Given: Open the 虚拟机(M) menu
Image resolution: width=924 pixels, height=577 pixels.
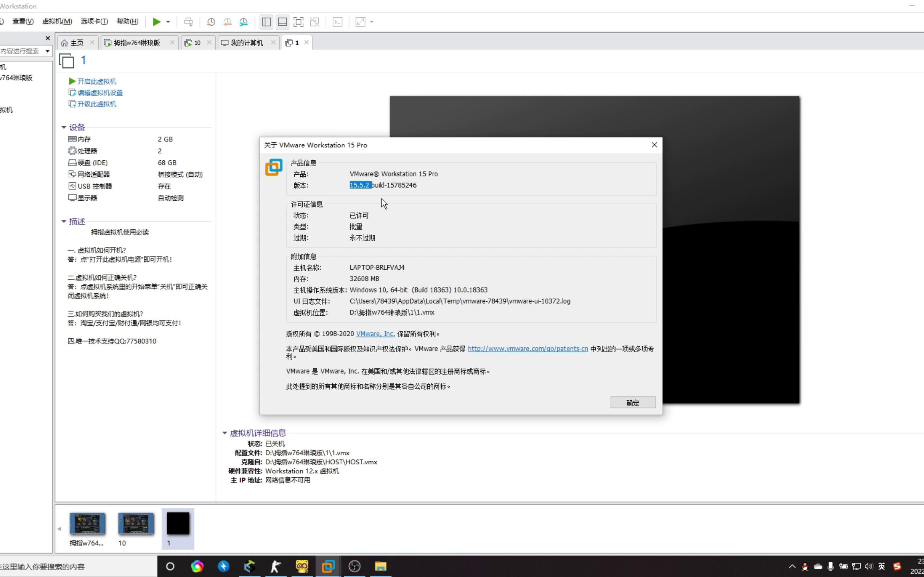Looking at the screenshot, I should [x=57, y=21].
